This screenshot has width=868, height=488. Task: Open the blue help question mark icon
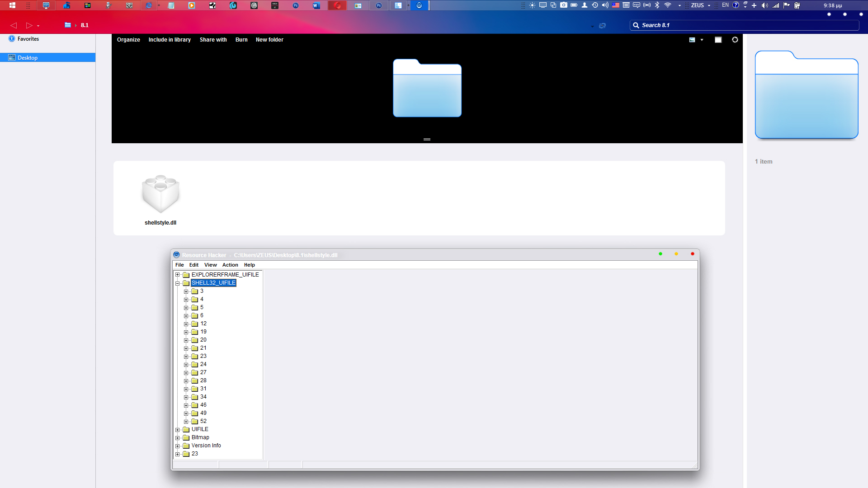pyautogui.click(x=736, y=5)
